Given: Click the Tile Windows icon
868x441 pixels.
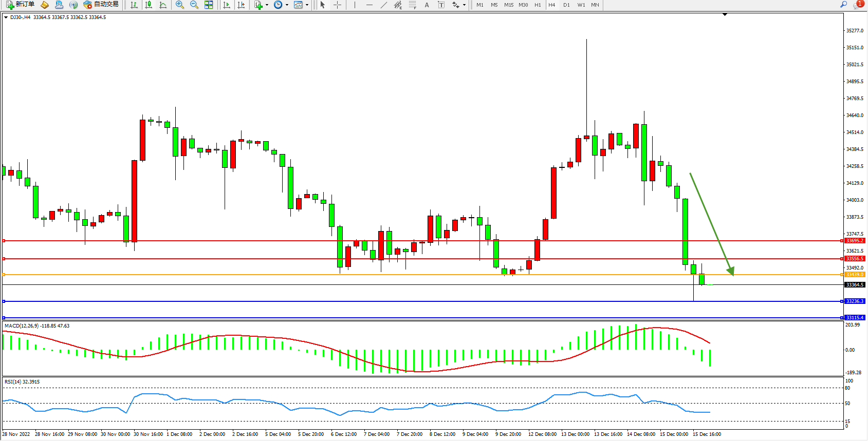Looking at the screenshot, I should coord(209,5).
